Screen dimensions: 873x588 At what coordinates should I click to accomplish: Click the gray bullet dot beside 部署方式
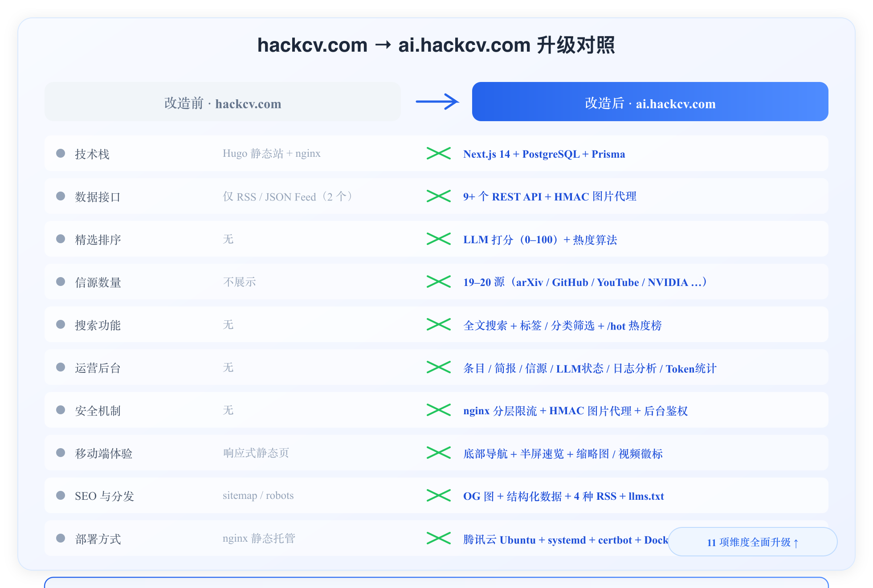pyautogui.click(x=61, y=538)
